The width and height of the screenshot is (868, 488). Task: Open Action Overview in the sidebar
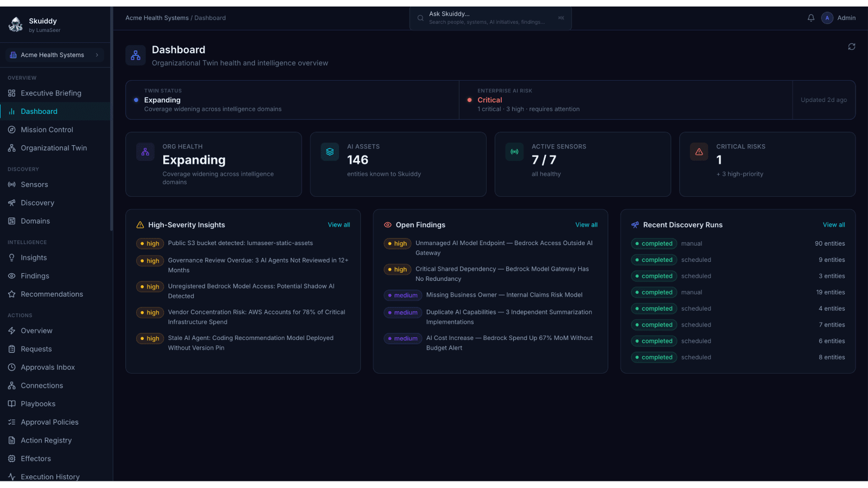coord(55,331)
